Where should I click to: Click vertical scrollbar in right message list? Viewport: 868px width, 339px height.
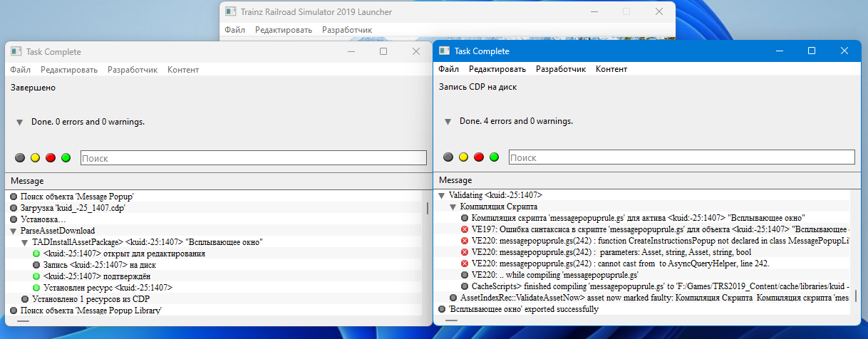coord(856,295)
